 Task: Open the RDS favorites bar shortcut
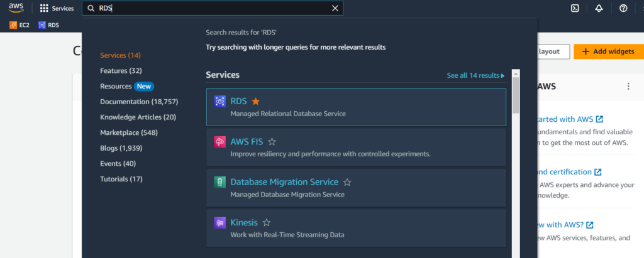pyautogui.click(x=48, y=25)
